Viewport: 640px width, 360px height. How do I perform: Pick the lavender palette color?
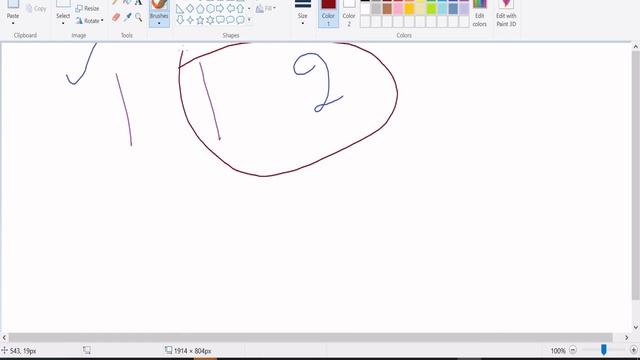[x=464, y=9]
